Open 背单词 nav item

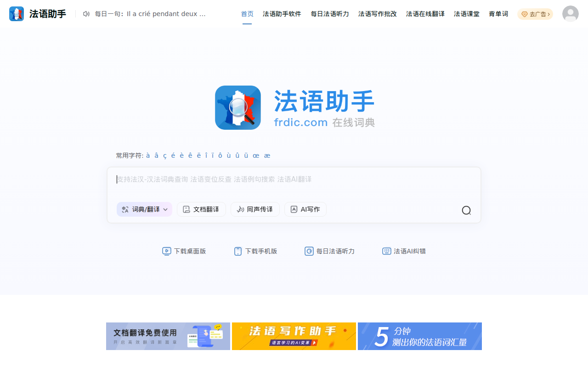click(x=498, y=14)
